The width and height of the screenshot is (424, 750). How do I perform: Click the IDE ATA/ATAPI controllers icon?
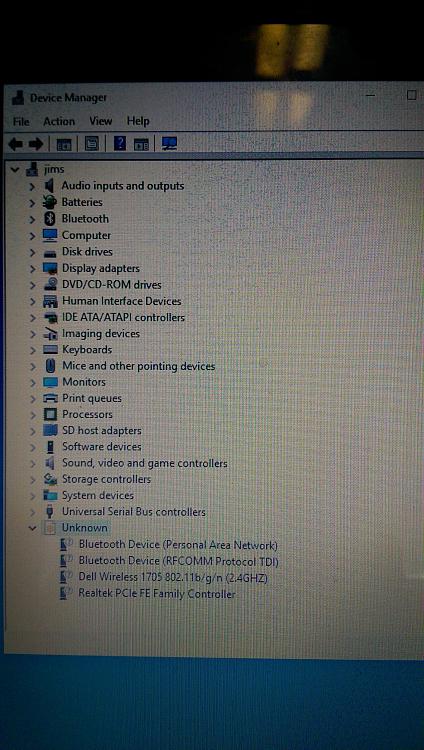[x=50, y=318]
